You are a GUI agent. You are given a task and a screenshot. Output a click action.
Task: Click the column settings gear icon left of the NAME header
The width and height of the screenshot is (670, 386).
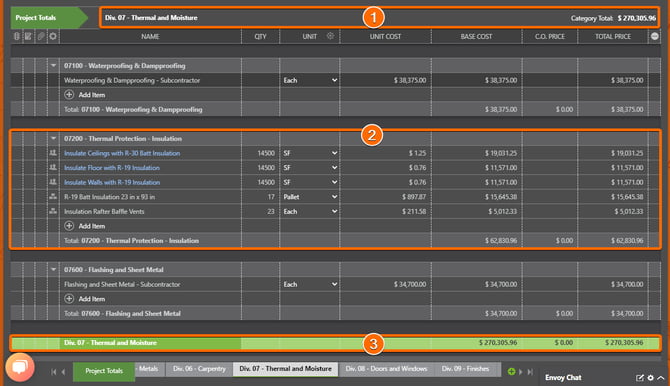[x=53, y=36]
